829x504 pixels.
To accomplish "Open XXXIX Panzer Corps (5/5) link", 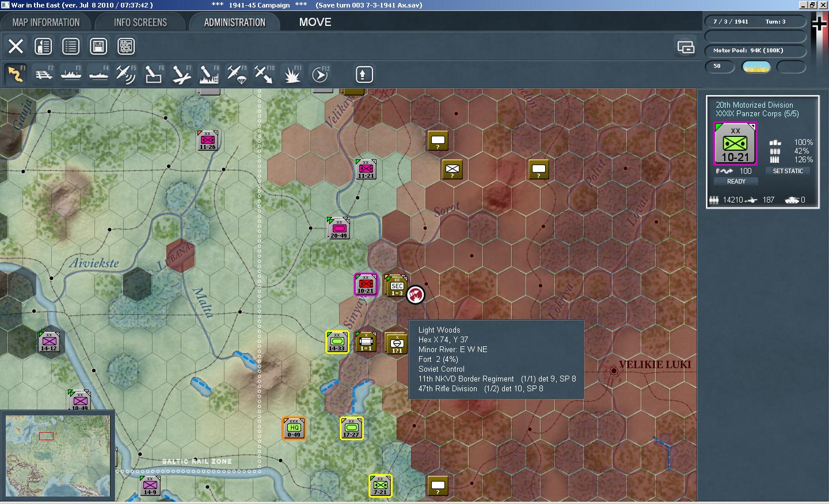I will pos(757,113).
